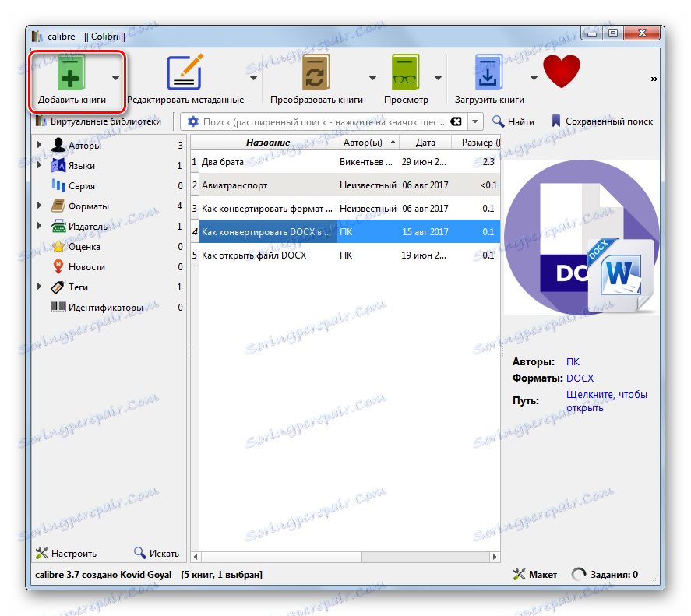691x616 pixels.
Task: Open the Макет layout button
Action: pyautogui.click(x=535, y=575)
